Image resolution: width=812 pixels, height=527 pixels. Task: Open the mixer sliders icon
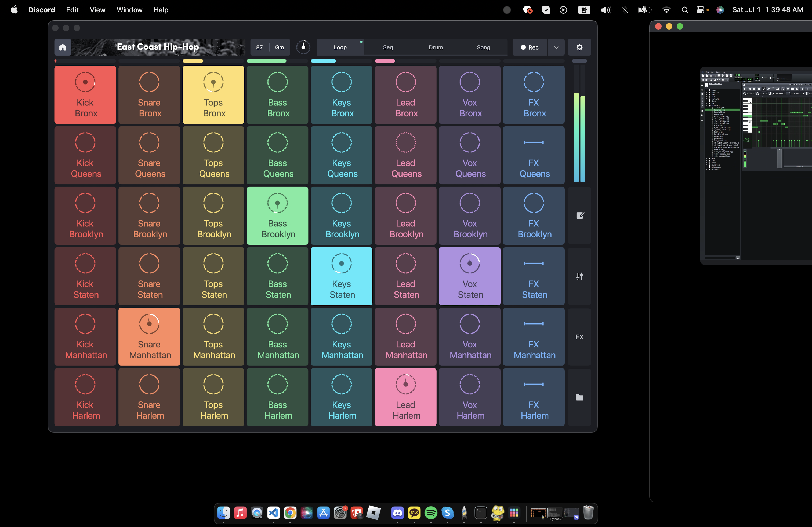(x=579, y=276)
